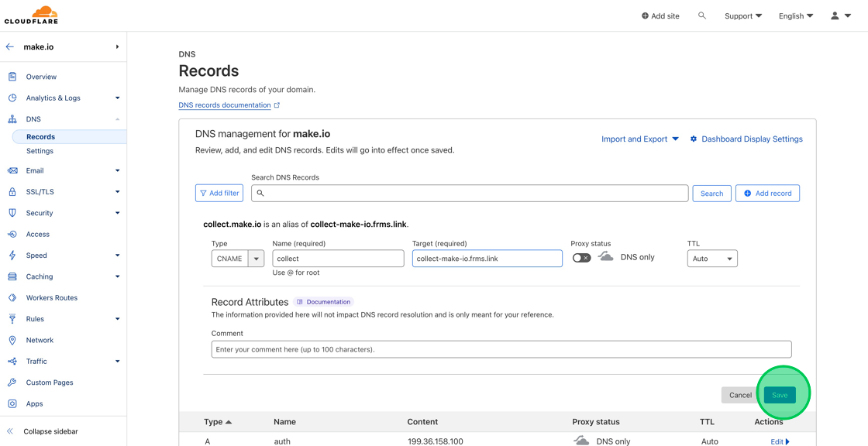Open SSL/TLS from the sidebar
Image resolution: width=868 pixels, height=446 pixels.
37,191
